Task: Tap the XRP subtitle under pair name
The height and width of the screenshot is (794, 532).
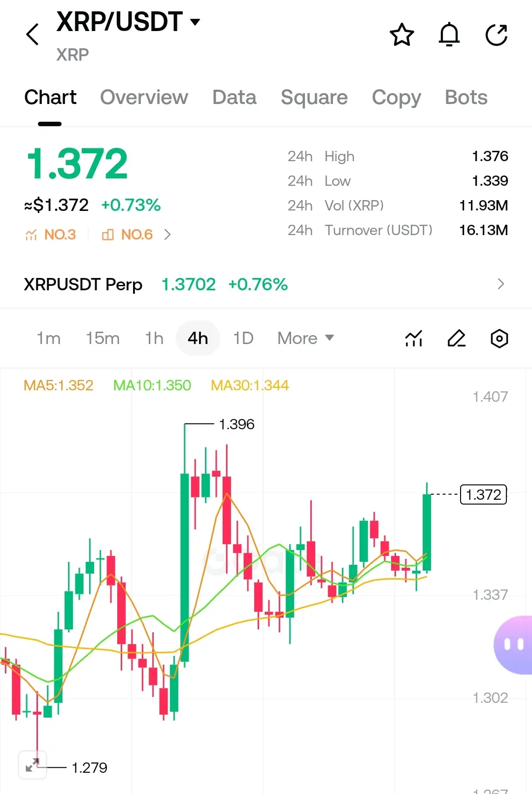Action: click(x=72, y=55)
